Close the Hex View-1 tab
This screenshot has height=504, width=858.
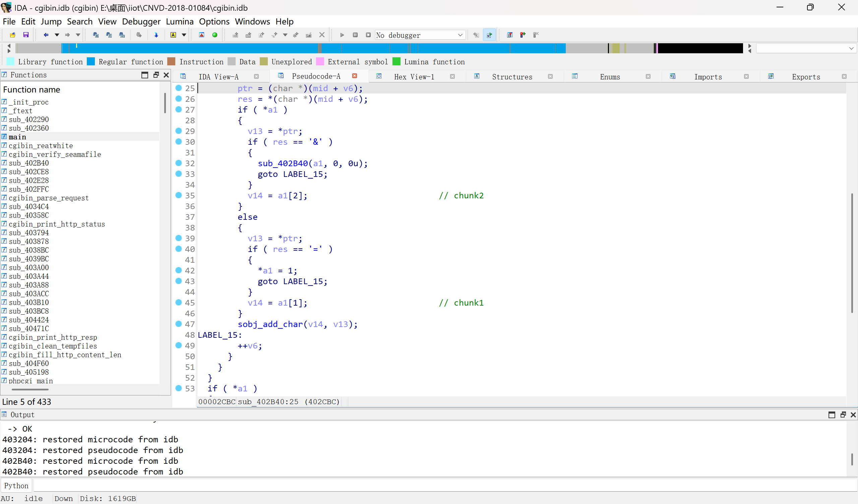pyautogui.click(x=452, y=77)
